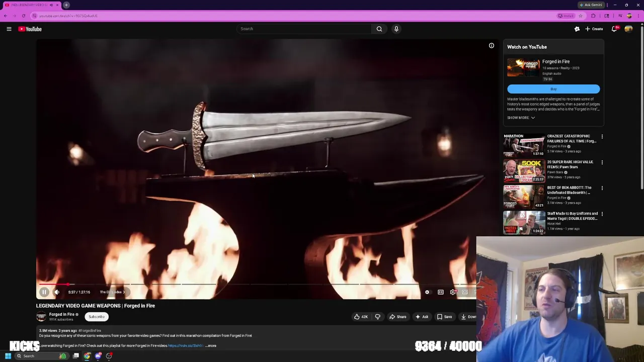Open the BEST OF BEN ABBOTT video thumbnail

[524, 197]
